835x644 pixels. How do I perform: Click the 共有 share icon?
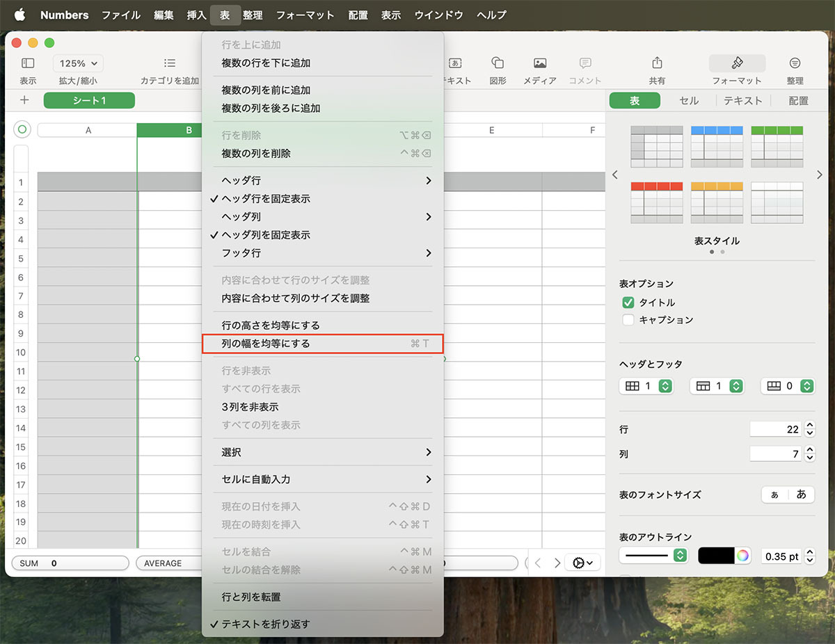pos(657,63)
